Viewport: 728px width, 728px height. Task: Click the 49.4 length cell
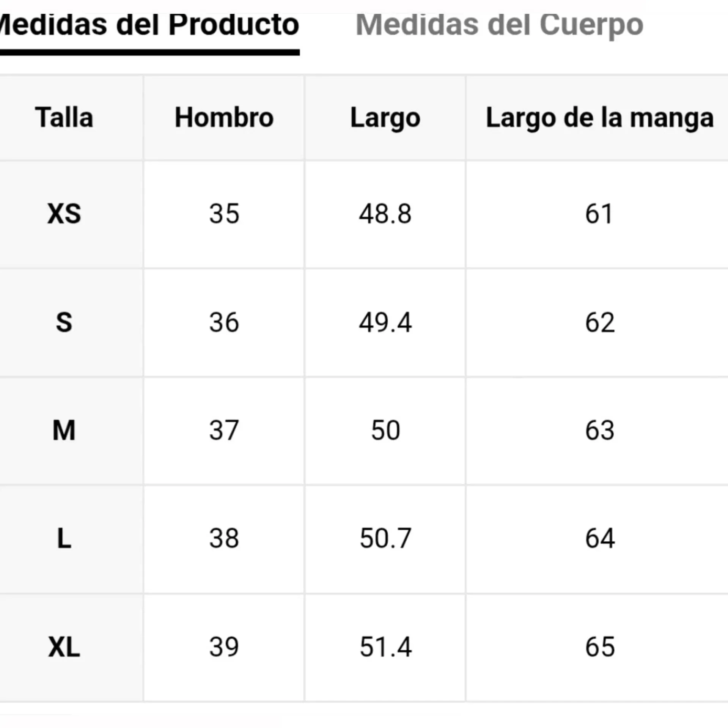click(x=385, y=323)
